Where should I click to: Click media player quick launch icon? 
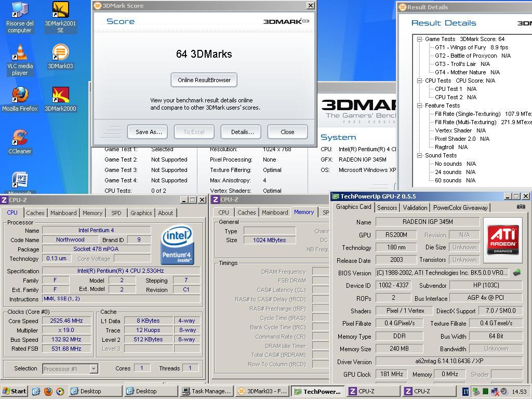(60, 391)
